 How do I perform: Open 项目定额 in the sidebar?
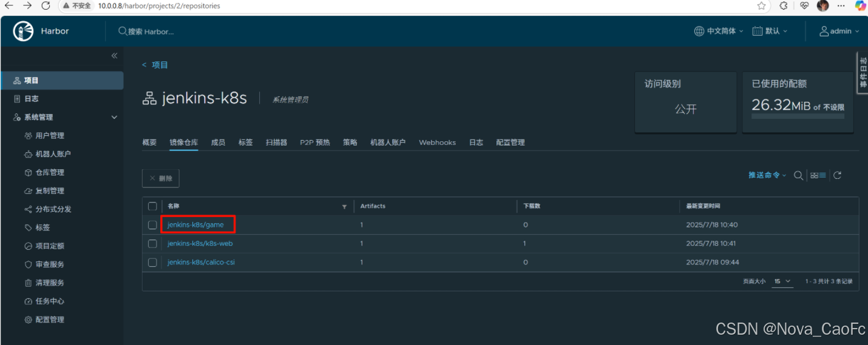pos(50,246)
